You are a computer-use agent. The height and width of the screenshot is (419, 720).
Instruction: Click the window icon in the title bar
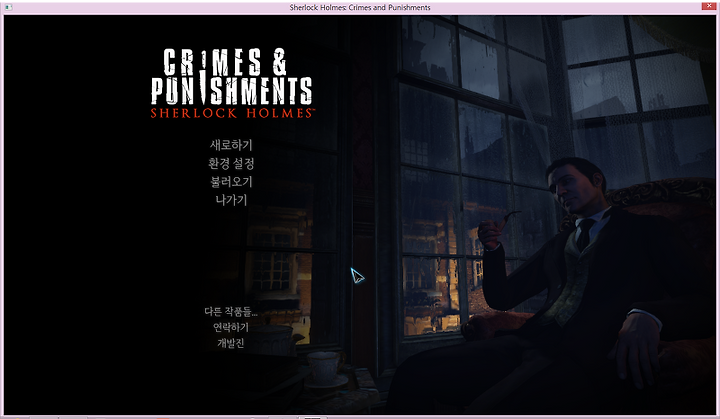[x=9, y=7]
